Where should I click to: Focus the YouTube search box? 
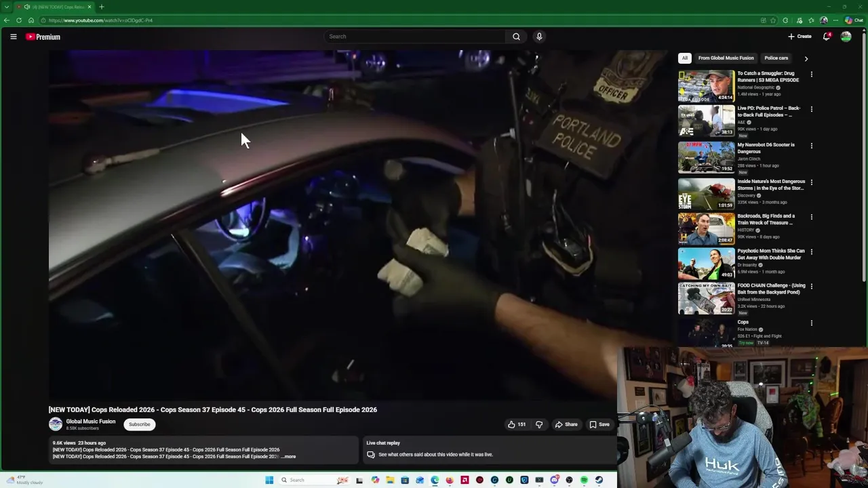point(415,37)
